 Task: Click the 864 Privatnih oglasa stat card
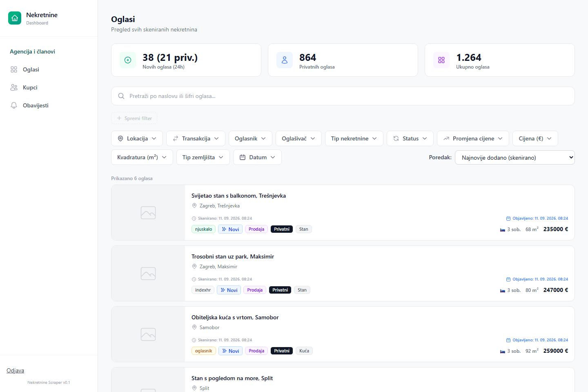tap(343, 60)
